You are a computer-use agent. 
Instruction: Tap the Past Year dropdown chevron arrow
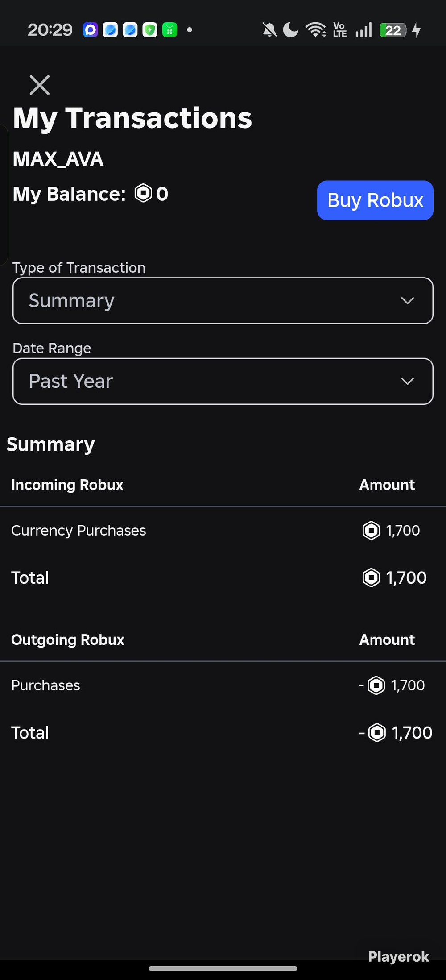[408, 381]
